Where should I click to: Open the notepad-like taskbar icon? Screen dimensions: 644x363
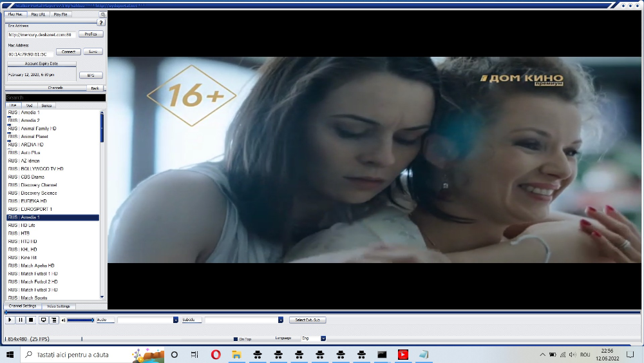click(424, 355)
